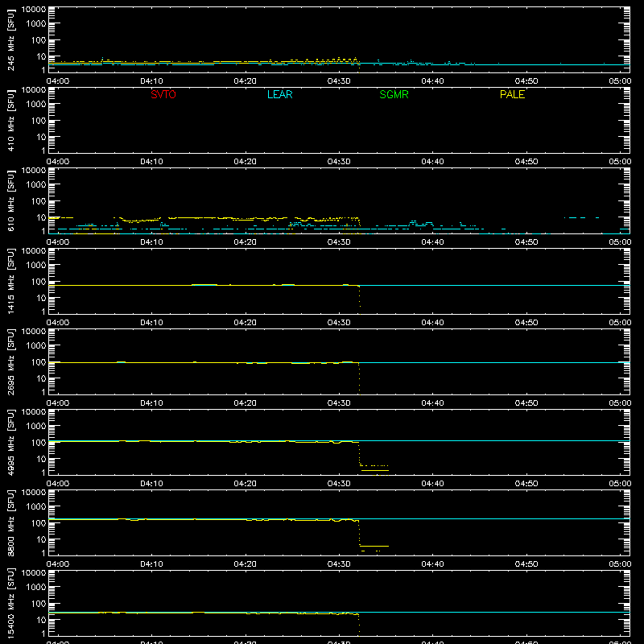Select the 610 MHz [SFU] axis label
The width and height of the screenshot is (644, 644).
[x=11, y=201]
